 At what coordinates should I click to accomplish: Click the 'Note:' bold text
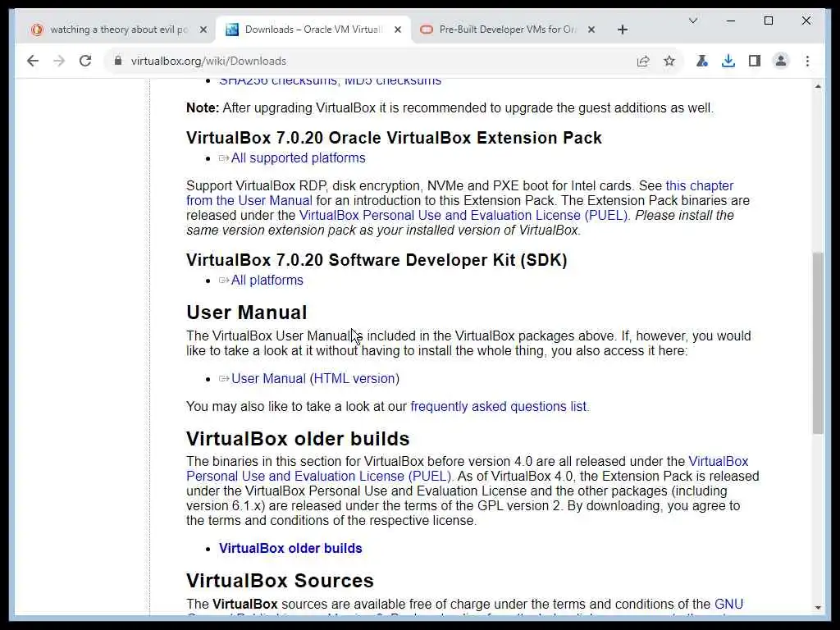click(x=203, y=107)
